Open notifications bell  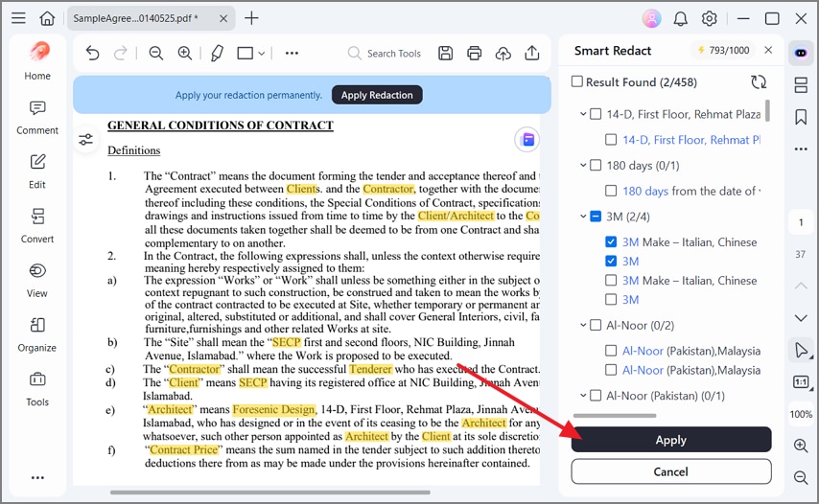coord(680,19)
